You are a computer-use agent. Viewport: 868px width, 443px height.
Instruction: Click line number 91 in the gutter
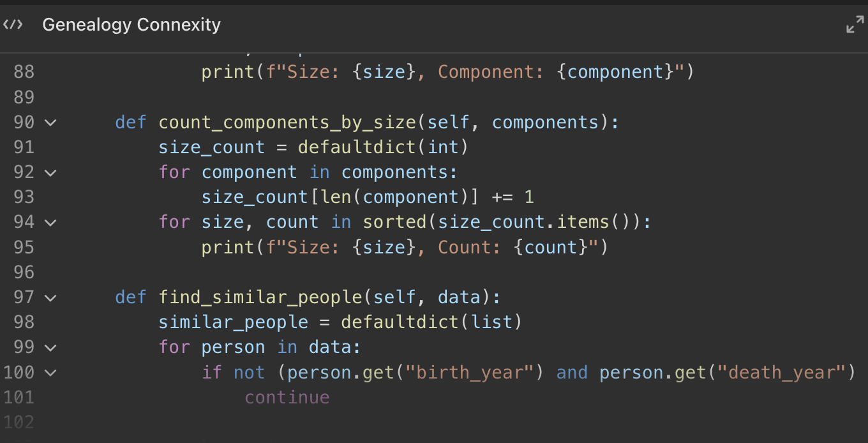[x=24, y=147]
